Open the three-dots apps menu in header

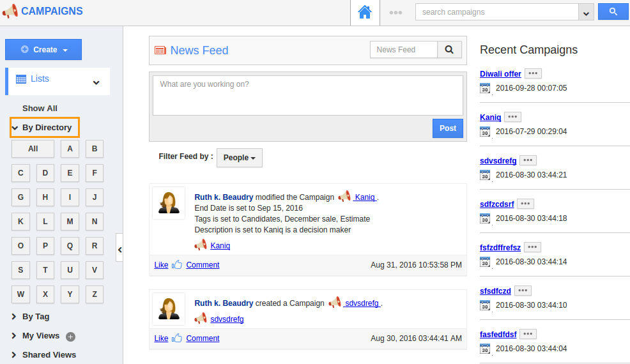[396, 13]
